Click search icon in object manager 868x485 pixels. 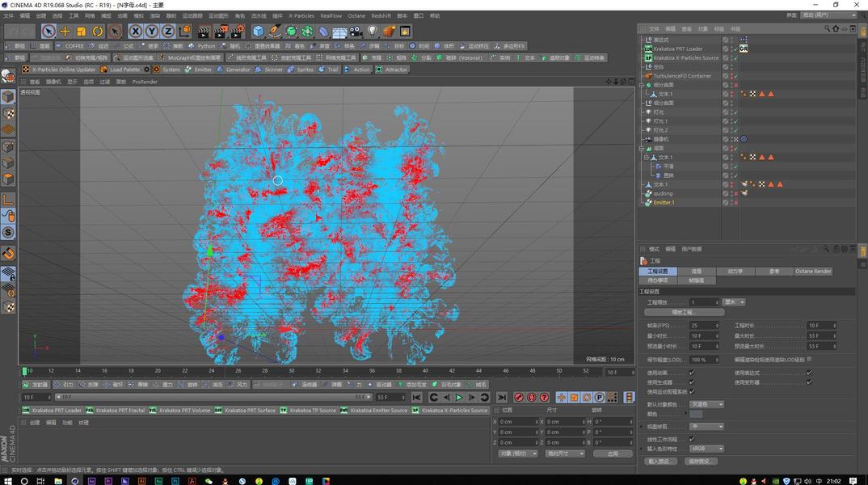click(x=827, y=28)
